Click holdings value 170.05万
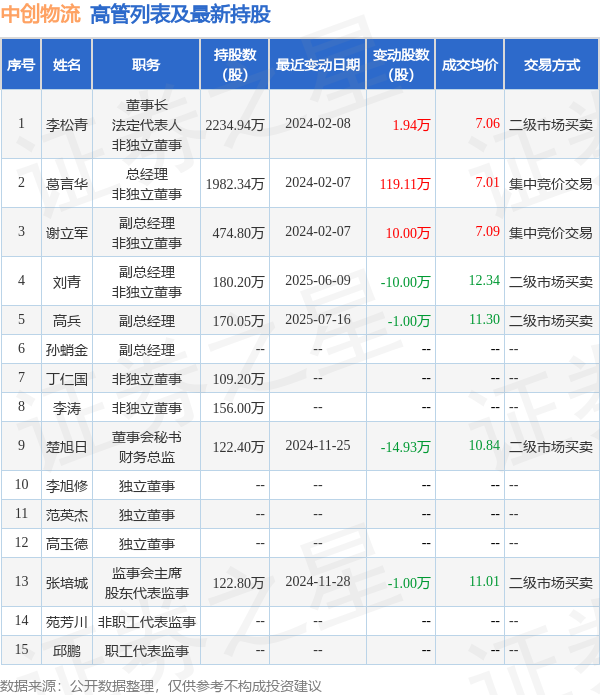This screenshot has width=600, height=695. coord(238,321)
